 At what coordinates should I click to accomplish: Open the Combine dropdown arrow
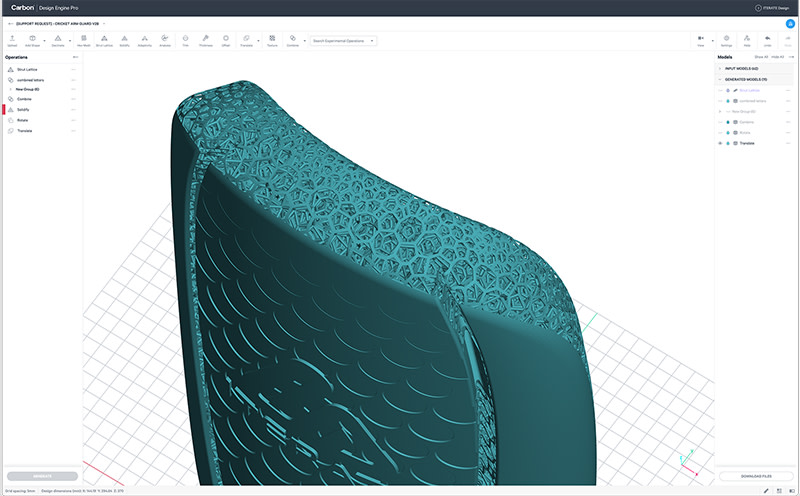305,41
